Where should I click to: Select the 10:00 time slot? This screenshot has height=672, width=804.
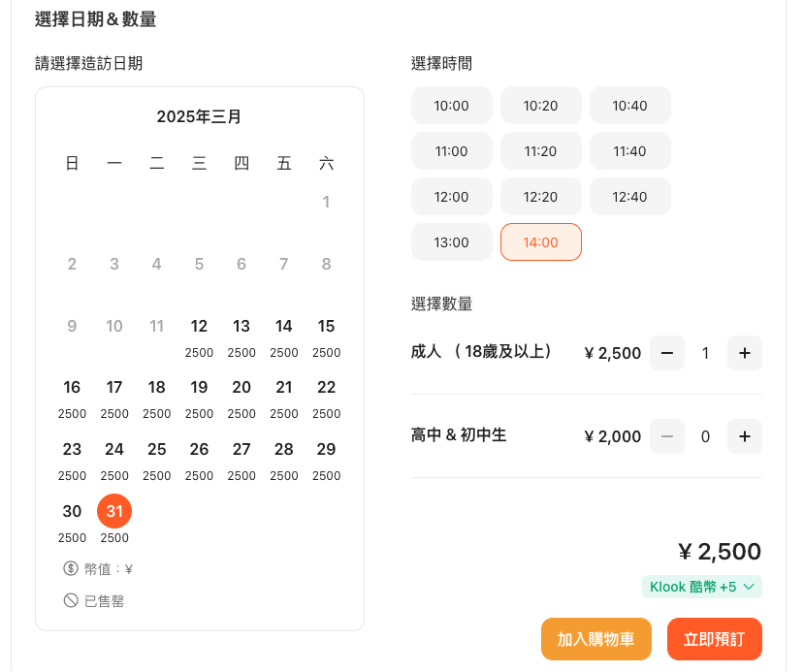(x=451, y=106)
